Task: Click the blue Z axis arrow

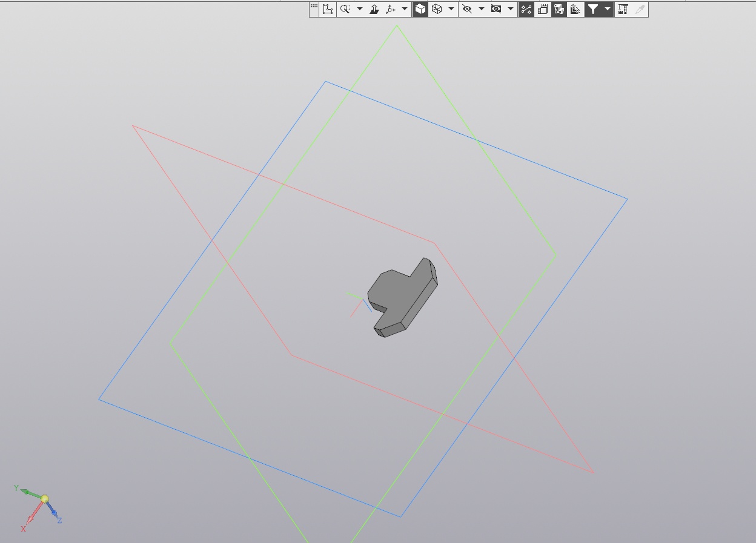Action: pyautogui.click(x=52, y=510)
